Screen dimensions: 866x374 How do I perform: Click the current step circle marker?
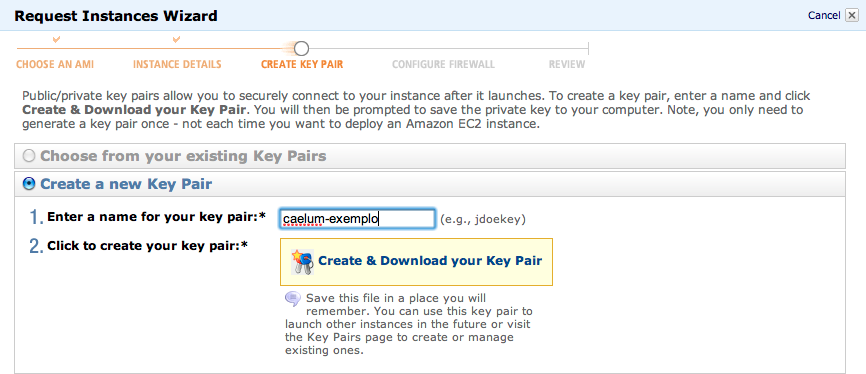pos(301,49)
